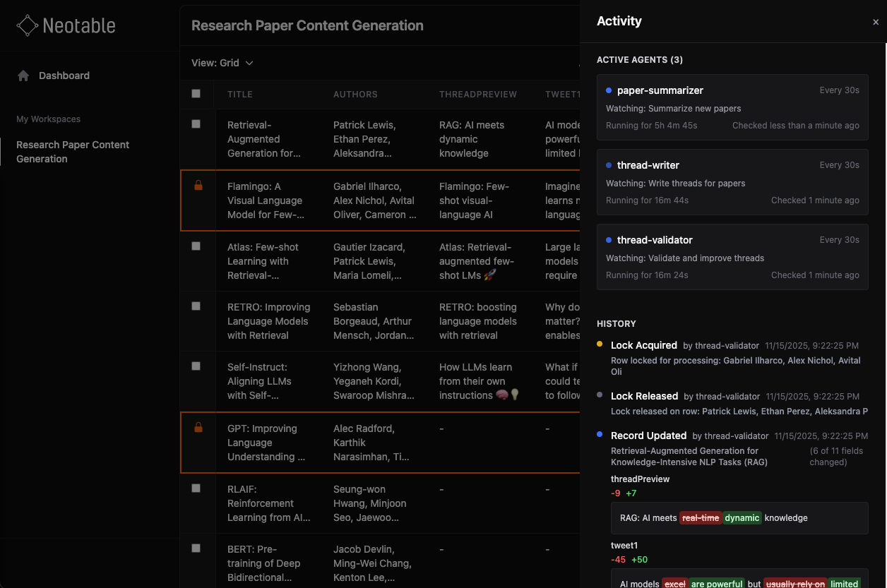Image resolution: width=887 pixels, height=588 pixels.
Task: Check the RETRO: Improving Language Models row checkbox
Action: (x=196, y=306)
